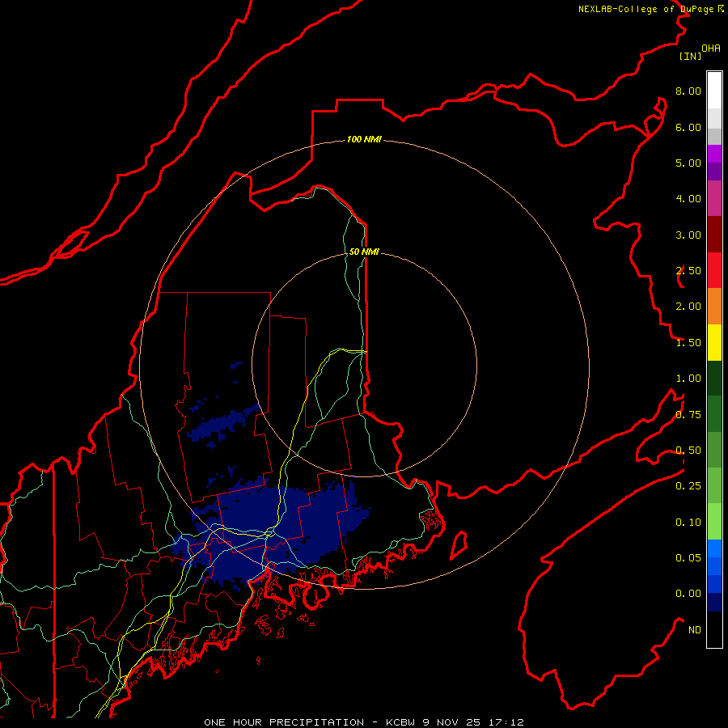Screen dimensions: 728x728
Task: Click the 0.10 legend value
Action: click(x=688, y=523)
